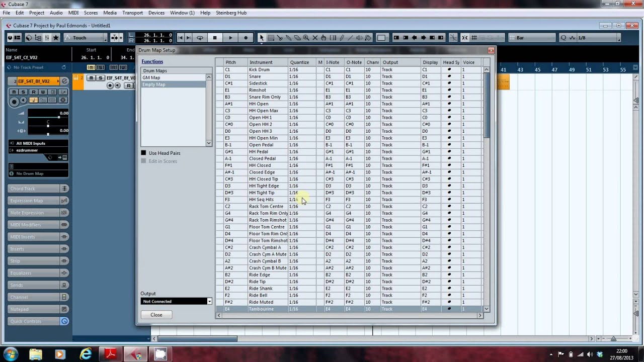644x362 pixels.
Task: Select the Kick Drum instrument cell
Action: tap(268, 69)
